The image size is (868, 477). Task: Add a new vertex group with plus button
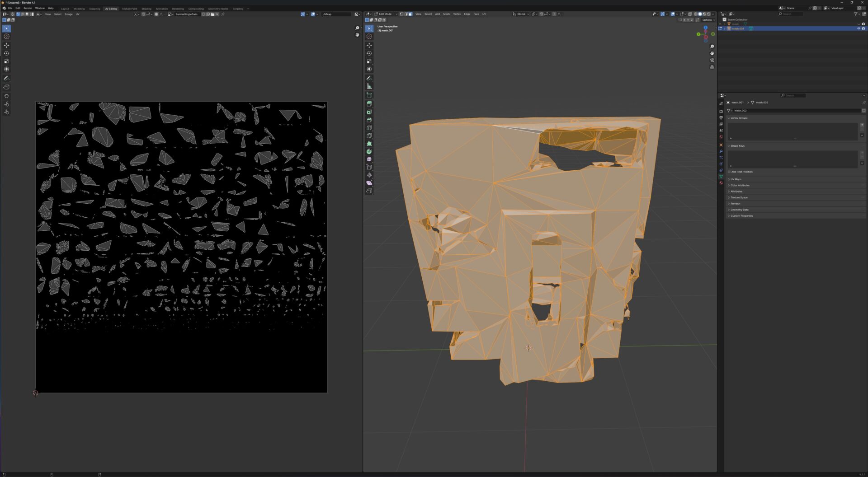(862, 125)
